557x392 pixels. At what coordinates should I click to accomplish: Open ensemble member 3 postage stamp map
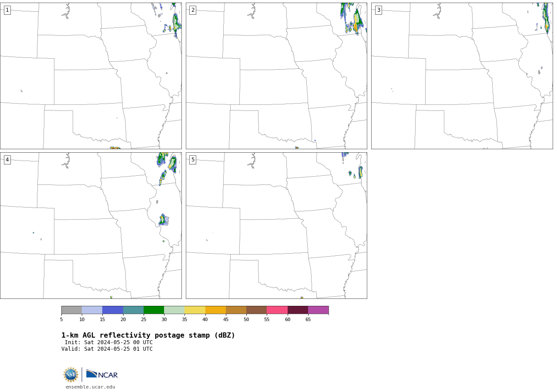462,76
